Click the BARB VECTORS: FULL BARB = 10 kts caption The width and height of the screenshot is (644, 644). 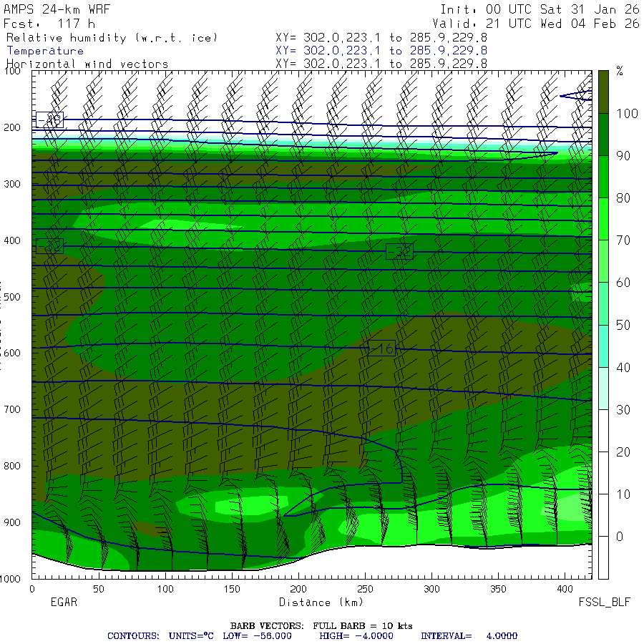point(321,625)
